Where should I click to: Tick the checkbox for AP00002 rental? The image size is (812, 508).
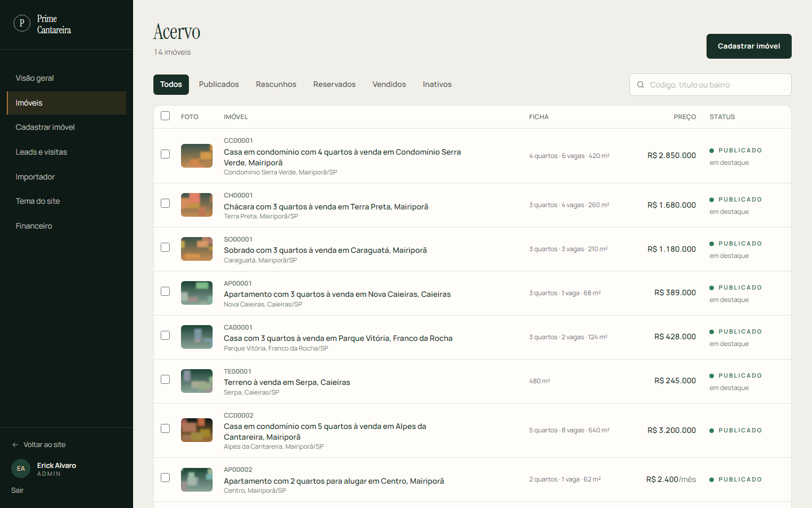(x=165, y=478)
